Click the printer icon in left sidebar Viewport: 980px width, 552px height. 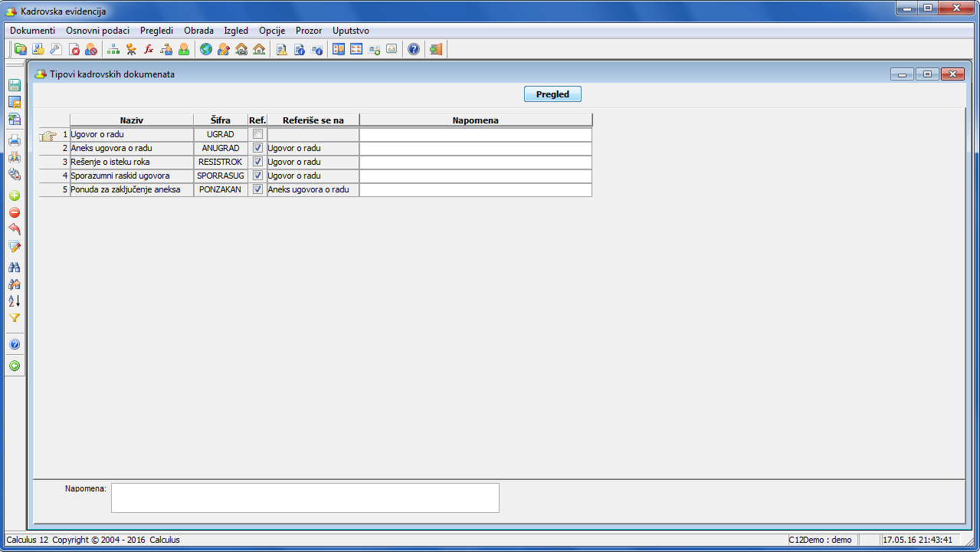pyautogui.click(x=14, y=140)
